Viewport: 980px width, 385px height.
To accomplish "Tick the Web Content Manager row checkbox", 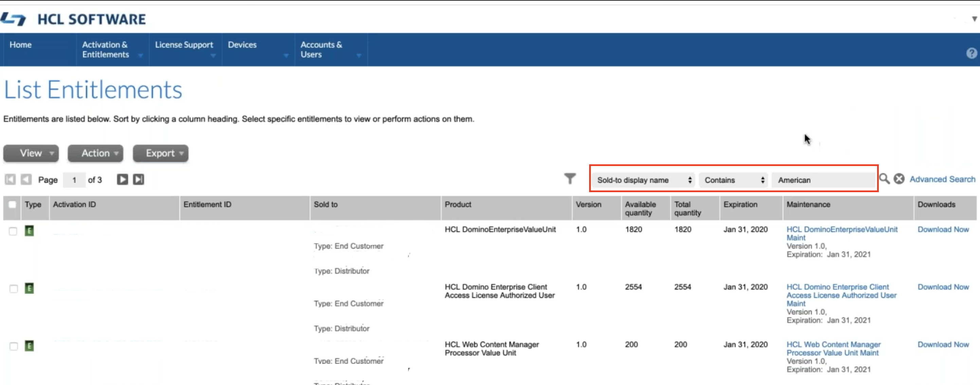I will point(14,346).
